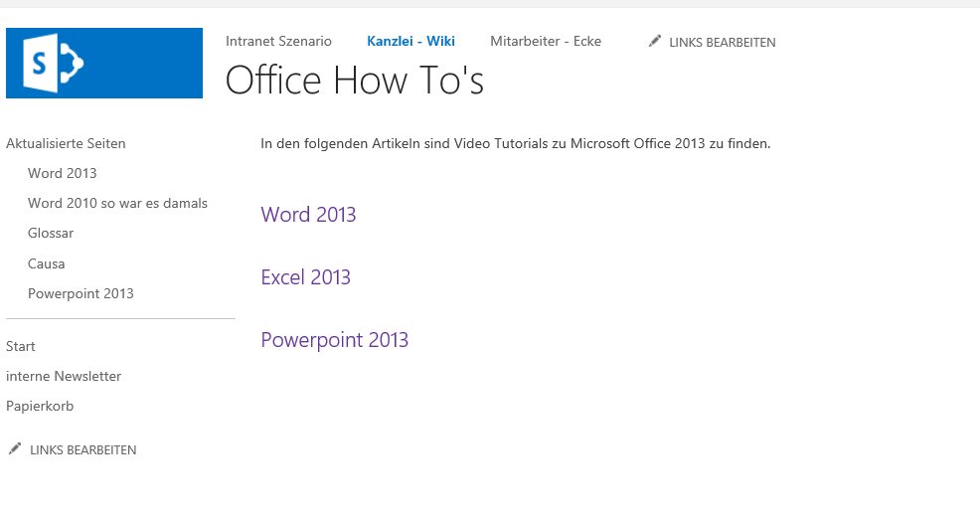Open the Glossar page link
The width and height of the screenshot is (980, 522).
pyautogui.click(x=51, y=234)
